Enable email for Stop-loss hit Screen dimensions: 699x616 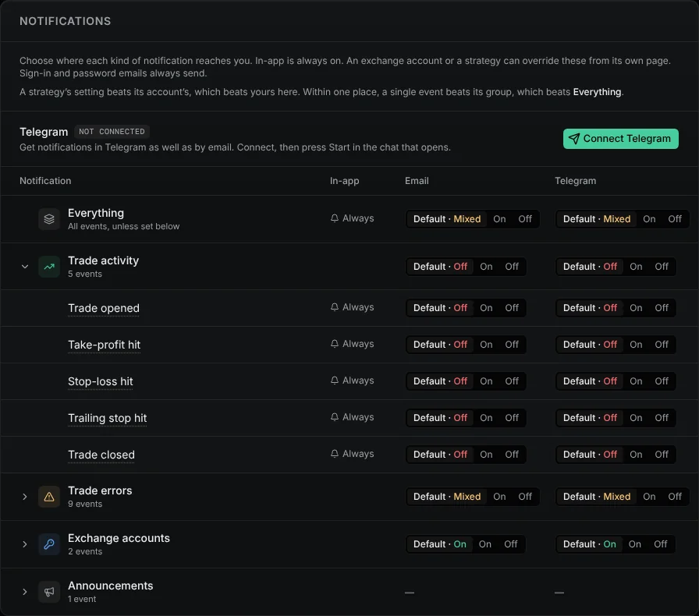pyautogui.click(x=486, y=381)
